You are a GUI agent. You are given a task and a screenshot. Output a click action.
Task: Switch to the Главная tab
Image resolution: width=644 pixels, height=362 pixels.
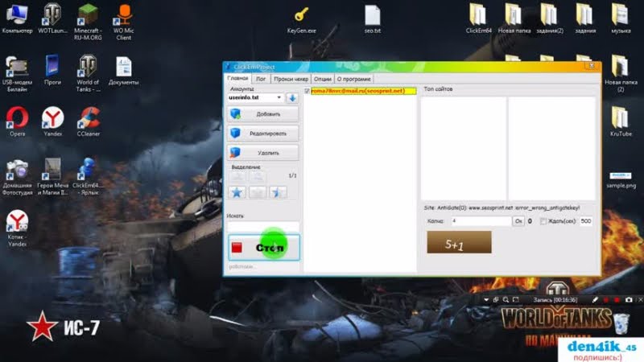click(x=237, y=78)
